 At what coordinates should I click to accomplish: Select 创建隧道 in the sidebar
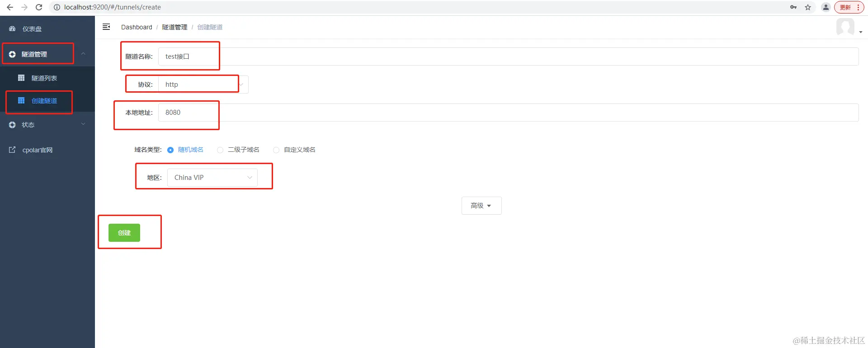tap(47, 101)
